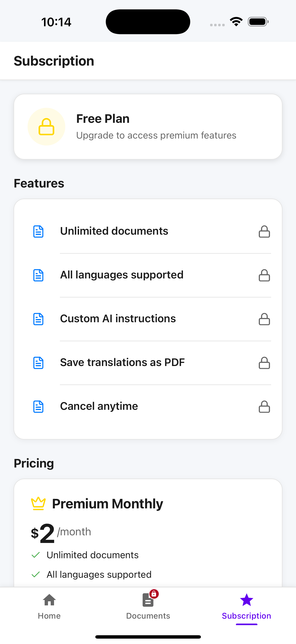This screenshot has height=644, width=296.
Task: Switch to the Documents tab
Action: (148, 606)
